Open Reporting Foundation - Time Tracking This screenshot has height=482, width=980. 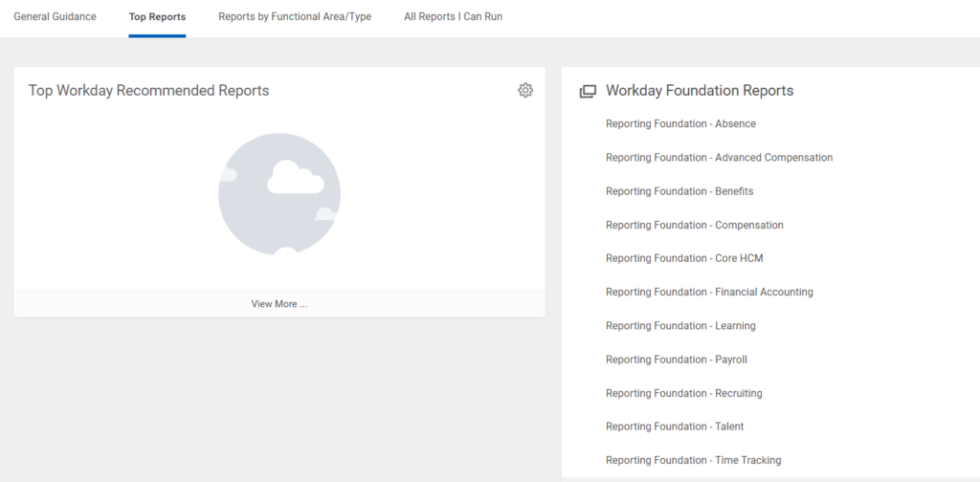(x=693, y=460)
